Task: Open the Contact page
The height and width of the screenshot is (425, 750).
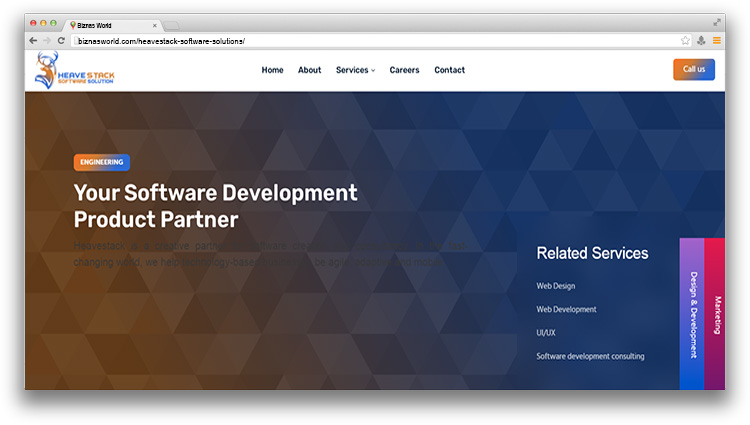Action: (450, 70)
